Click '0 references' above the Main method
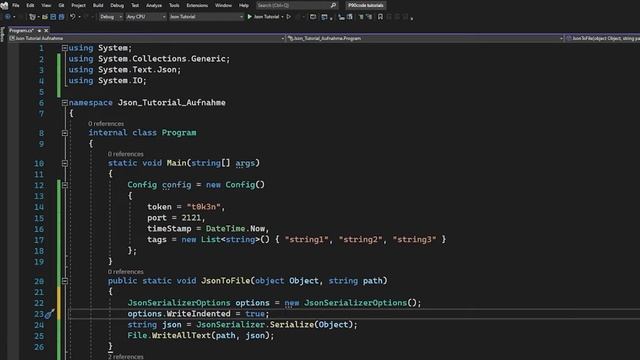Viewport: 640px width, 360px height. point(126,154)
